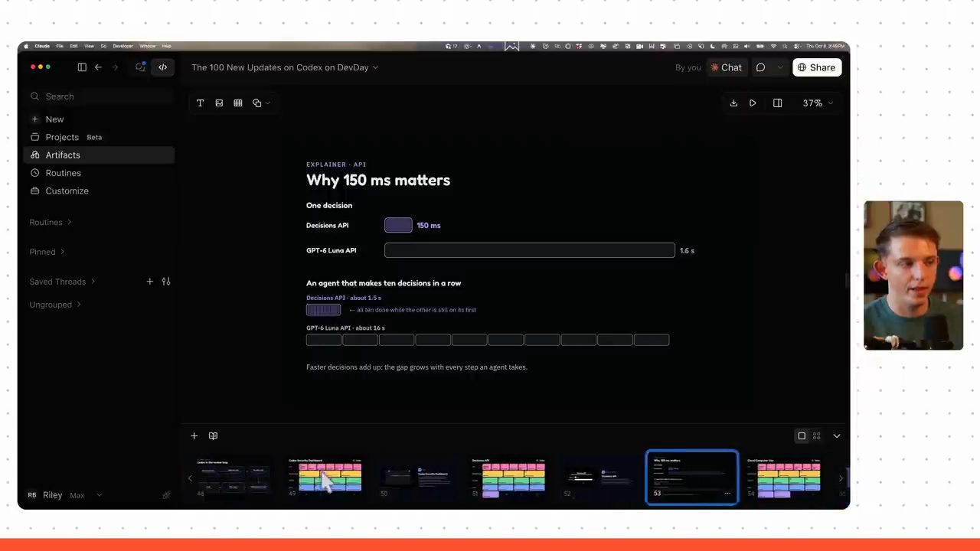
Task: Open saved threads filter settings
Action: point(166,282)
